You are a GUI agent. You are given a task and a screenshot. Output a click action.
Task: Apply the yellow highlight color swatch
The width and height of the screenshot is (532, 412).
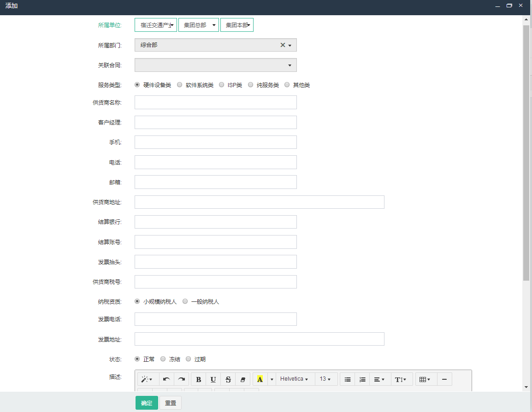(x=260, y=379)
